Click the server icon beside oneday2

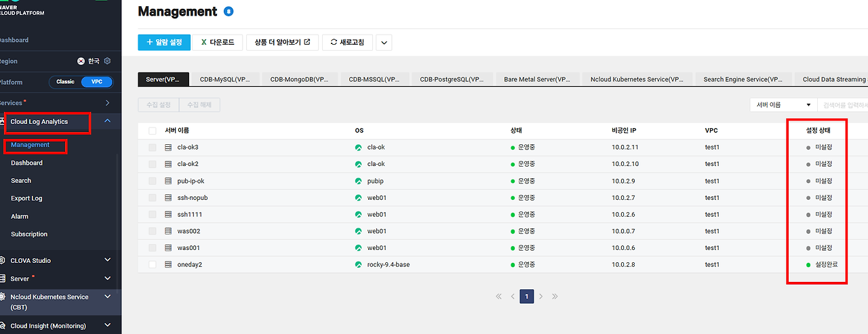(x=170, y=264)
